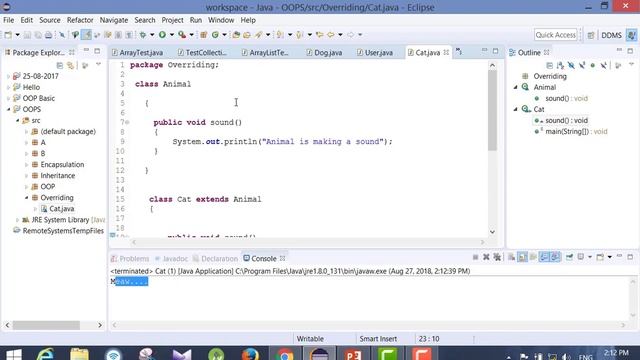Click the Quick Access search field
Image resolution: width=640 pixels, height=360 pixels.
point(556,35)
